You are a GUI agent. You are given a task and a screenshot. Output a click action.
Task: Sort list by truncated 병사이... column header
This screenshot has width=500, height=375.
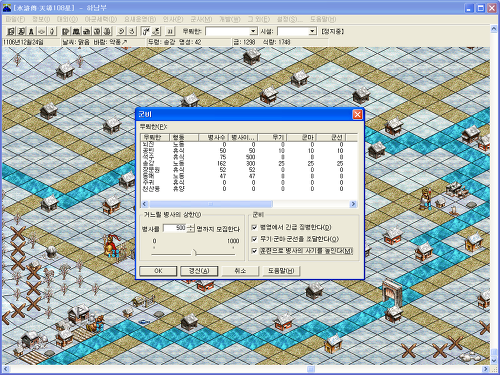[243, 137]
